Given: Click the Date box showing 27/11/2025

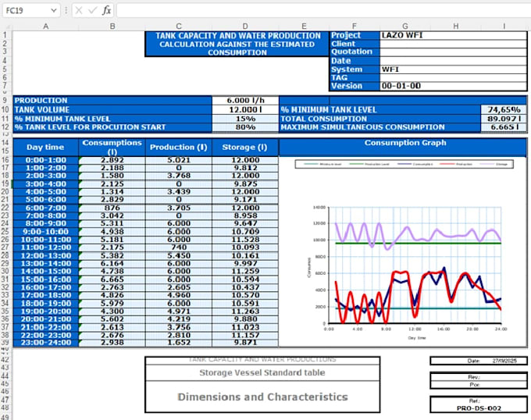Looking at the screenshot, I should point(479,361).
